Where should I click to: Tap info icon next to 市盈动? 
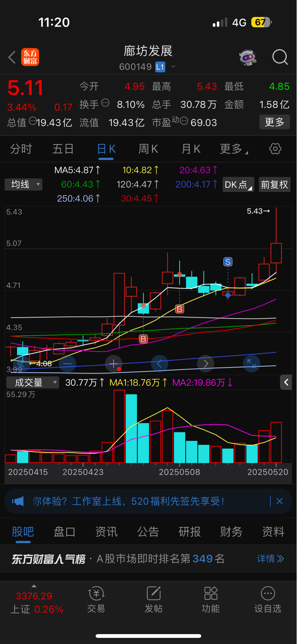tap(184, 121)
